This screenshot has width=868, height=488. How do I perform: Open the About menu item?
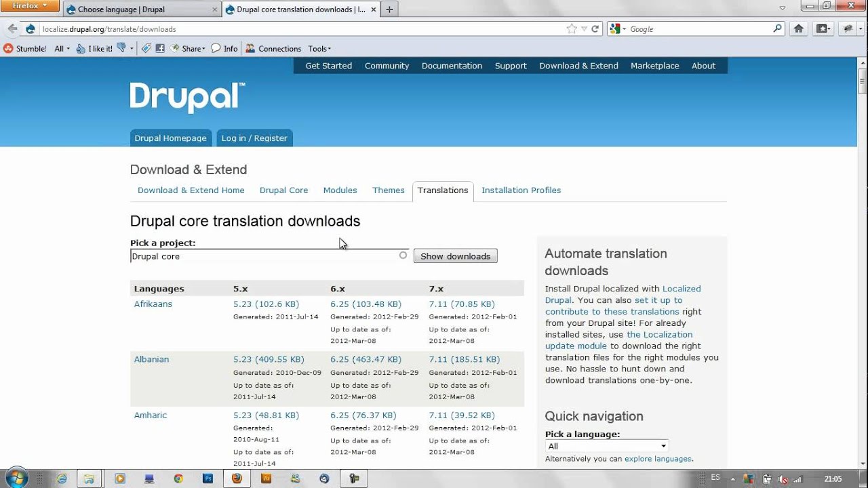coord(703,66)
